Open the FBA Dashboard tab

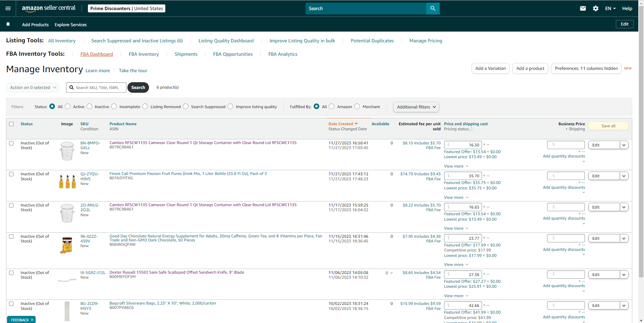click(97, 54)
